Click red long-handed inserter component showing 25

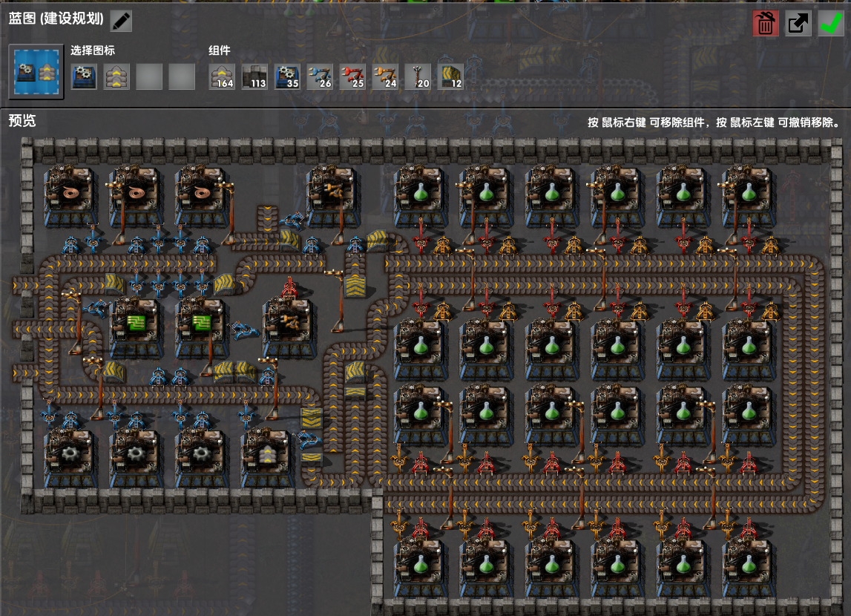(x=352, y=76)
